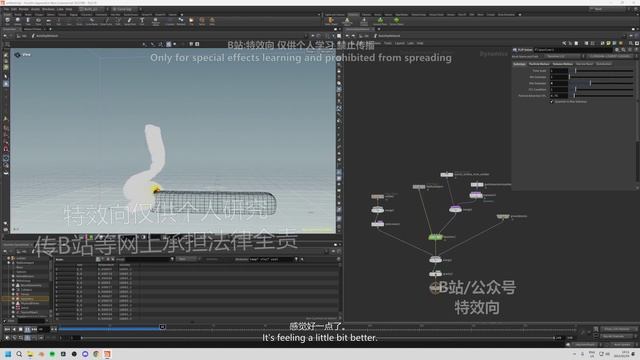Open parameter pane gear settings icon
640x360 pixels.
[617, 50]
